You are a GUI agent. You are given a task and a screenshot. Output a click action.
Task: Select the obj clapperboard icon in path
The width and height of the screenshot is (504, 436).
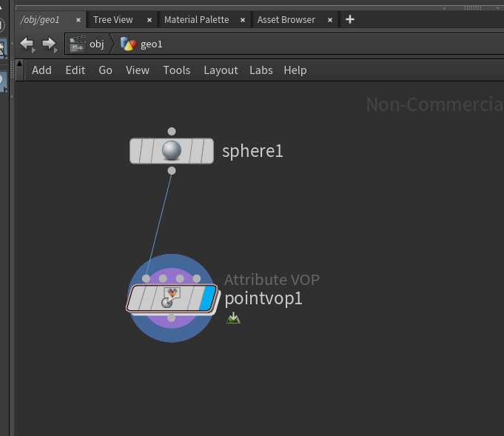[x=78, y=44]
